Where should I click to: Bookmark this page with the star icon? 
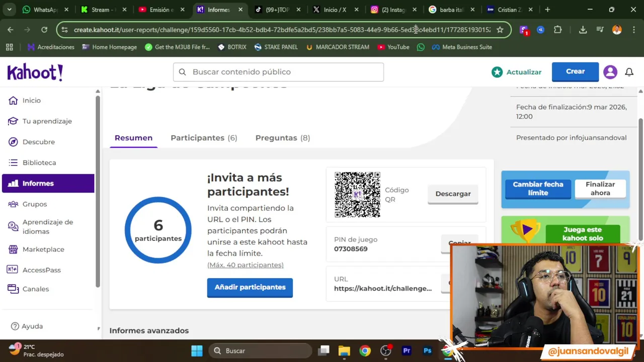[500, 30]
